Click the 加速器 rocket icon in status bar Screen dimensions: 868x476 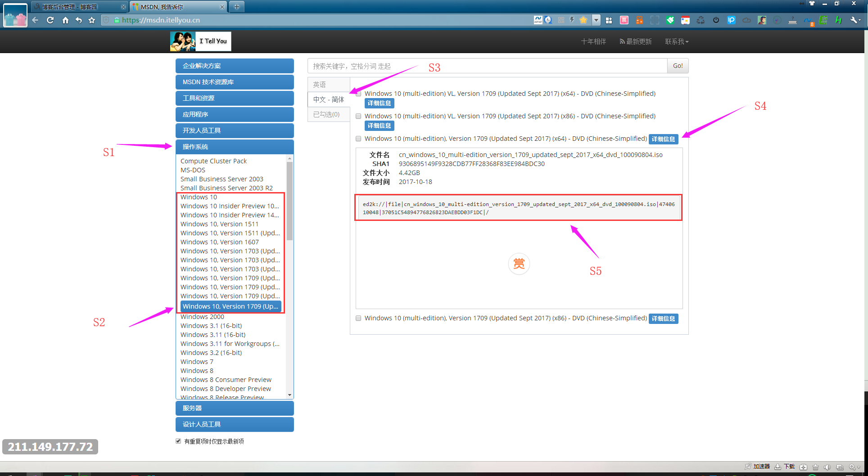pyautogui.click(x=748, y=467)
